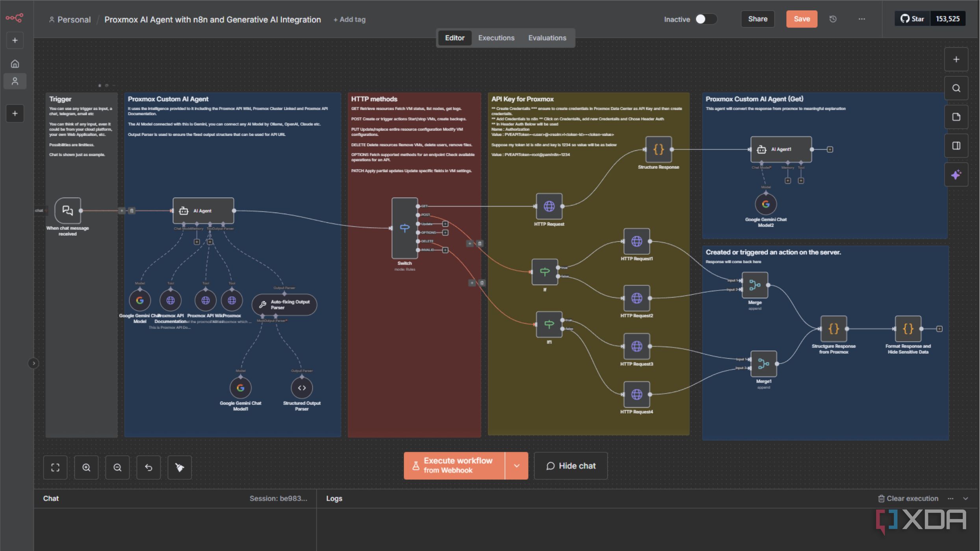Screen dimensions: 980x551
Task: Select the Switch node
Action: (405, 228)
